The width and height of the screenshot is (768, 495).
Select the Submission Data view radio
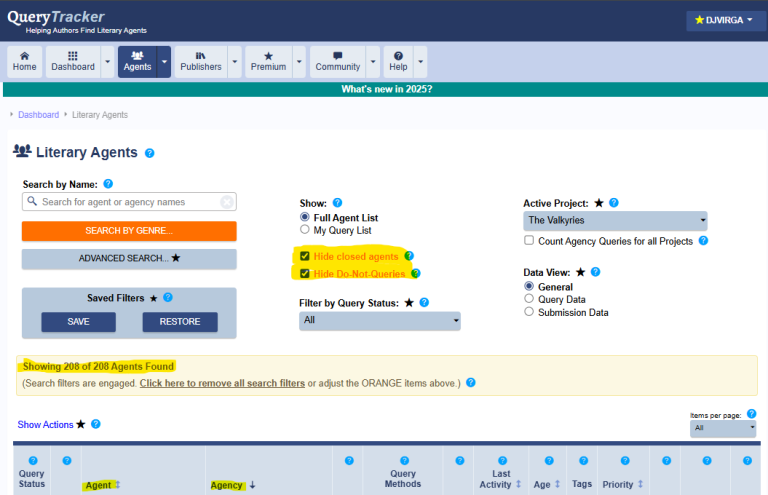[529, 312]
